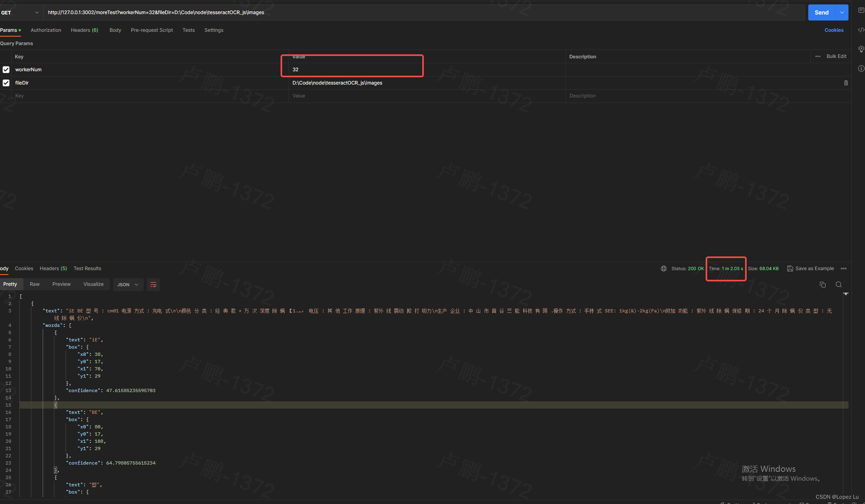The width and height of the screenshot is (865, 504).
Task: Click the fileDir value path field
Action: pos(427,83)
